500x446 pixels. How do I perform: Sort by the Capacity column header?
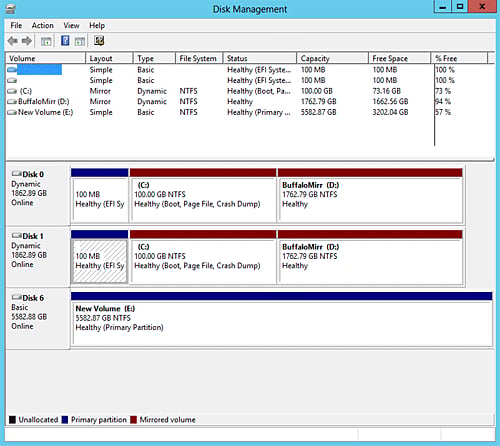coord(333,58)
